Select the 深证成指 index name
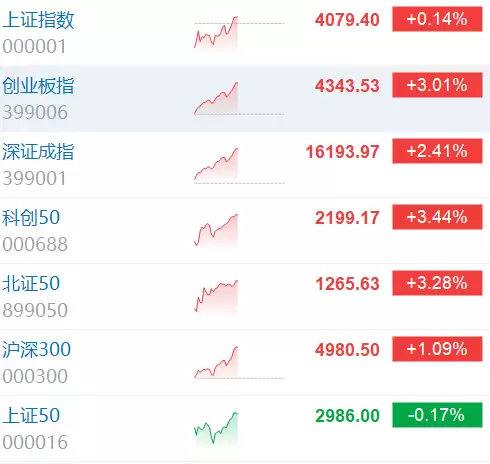 (38, 152)
